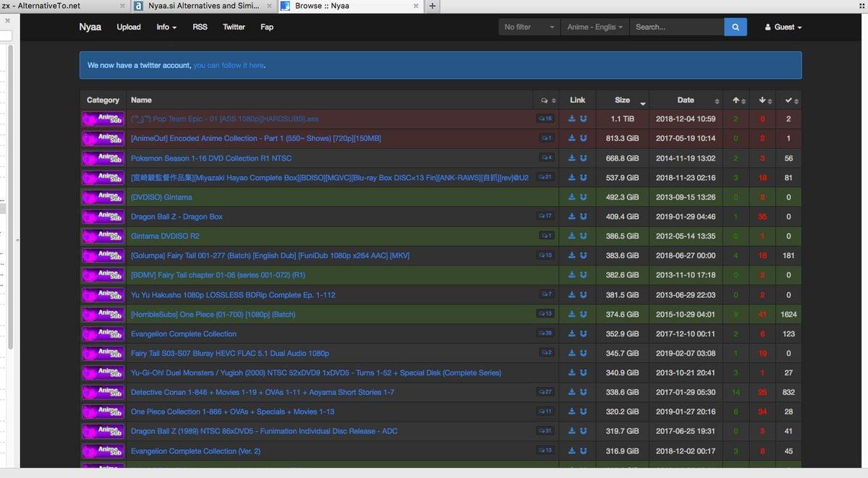The image size is (868, 478).
Task: Open Dragon Ball Z (1989) NTSC 86xDVD5 page
Action: (x=264, y=431)
